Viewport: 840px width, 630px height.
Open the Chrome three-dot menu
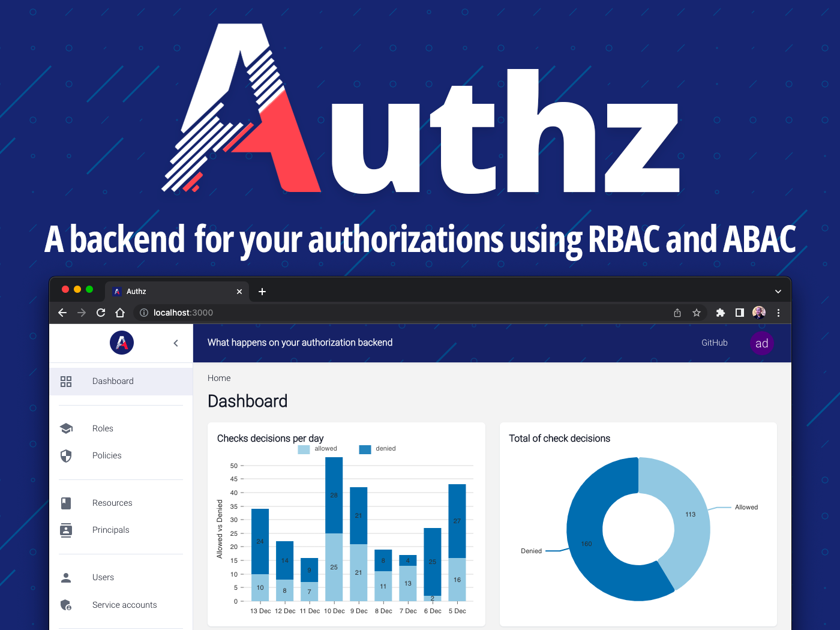tap(778, 313)
